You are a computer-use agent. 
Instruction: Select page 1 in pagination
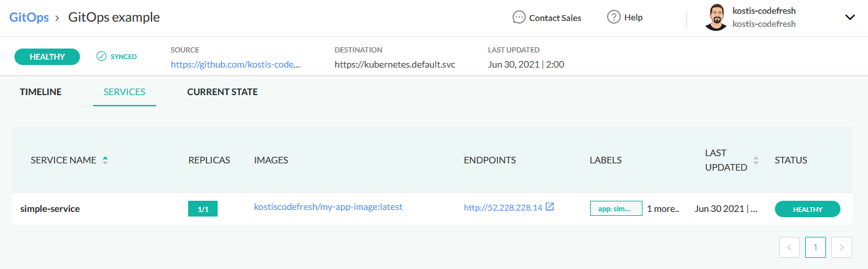816,247
